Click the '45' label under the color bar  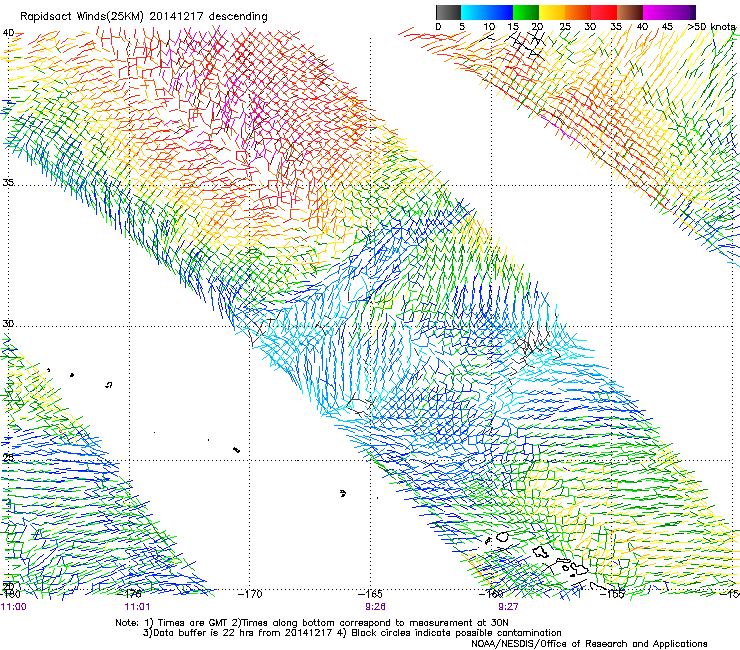(x=667, y=27)
